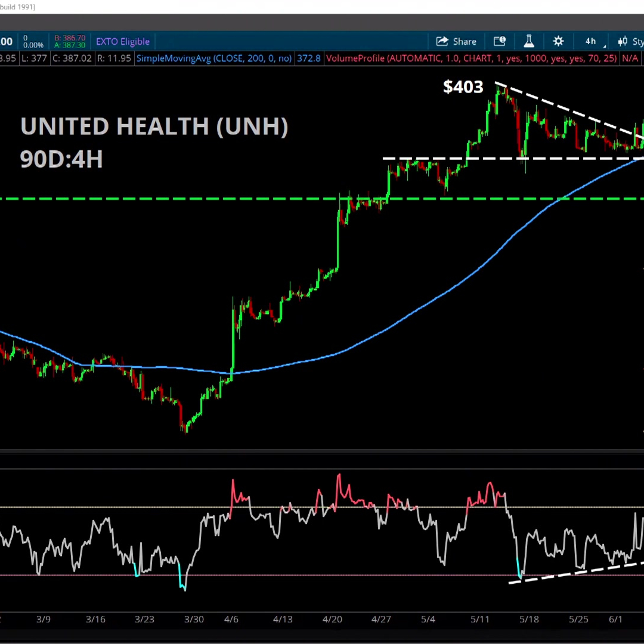Click the 4/27 date on time axis
Image resolution: width=644 pixels, height=644 pixels.
tap(381, 619)
